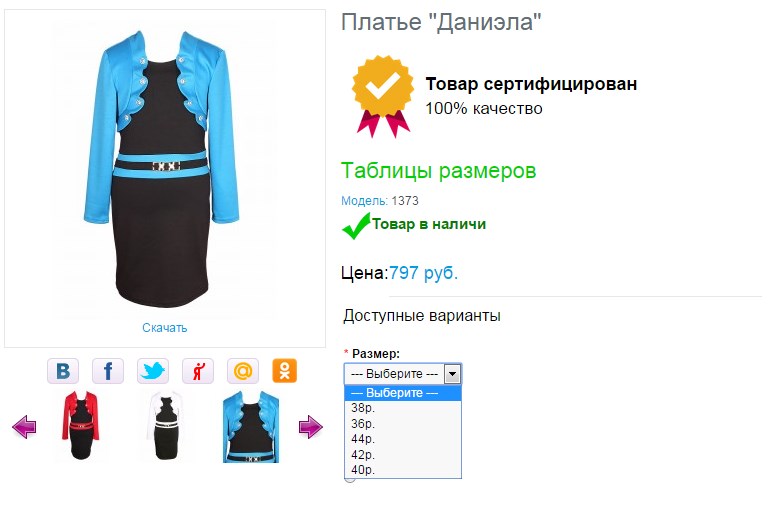Share the product via the Facebook icon

click(108, 371)
